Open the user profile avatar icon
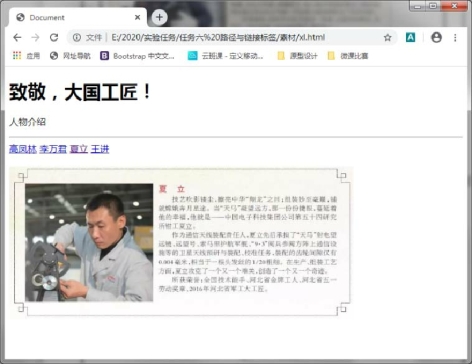The image size is (472, 364). [436, 37]
